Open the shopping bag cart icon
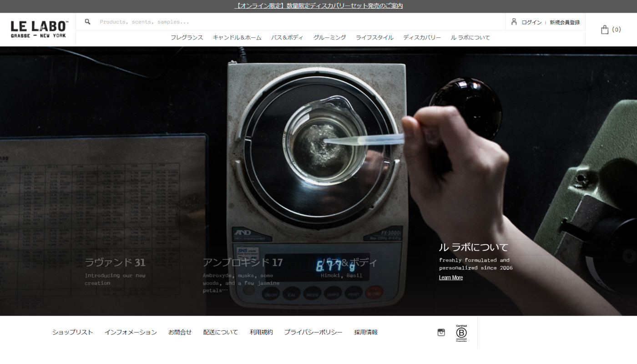Image resolution: width=637 pixels, height=364 pixels. click(605, 29)
